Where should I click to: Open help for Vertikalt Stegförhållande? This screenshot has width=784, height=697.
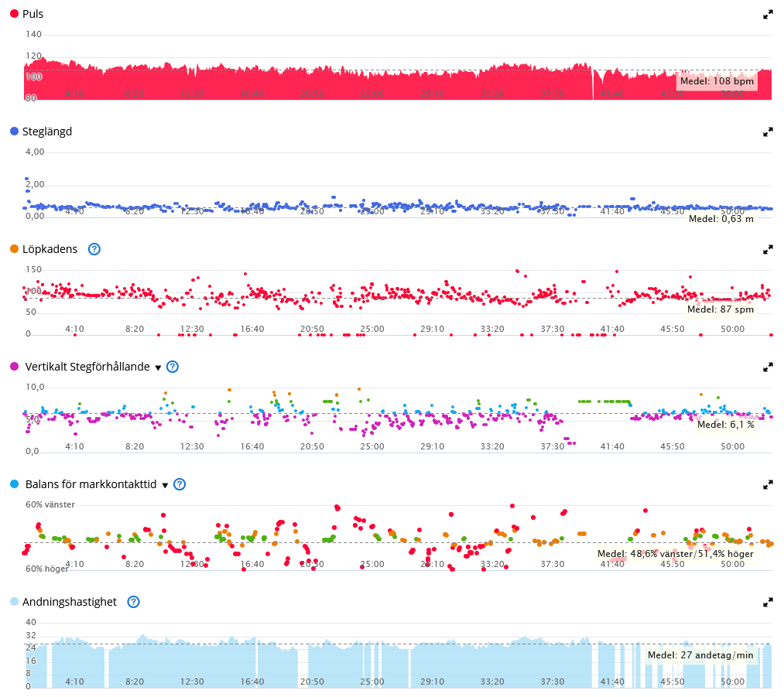172,367
